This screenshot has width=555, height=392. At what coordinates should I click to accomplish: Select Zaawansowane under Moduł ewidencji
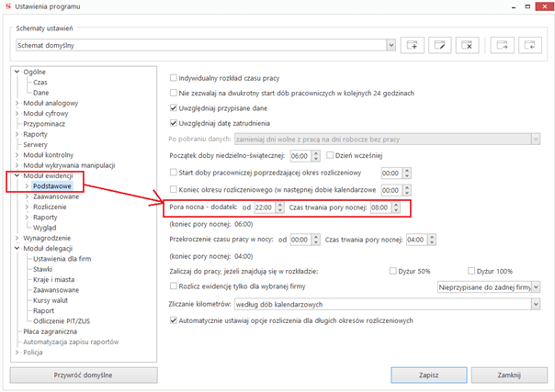tap(56, 196)
